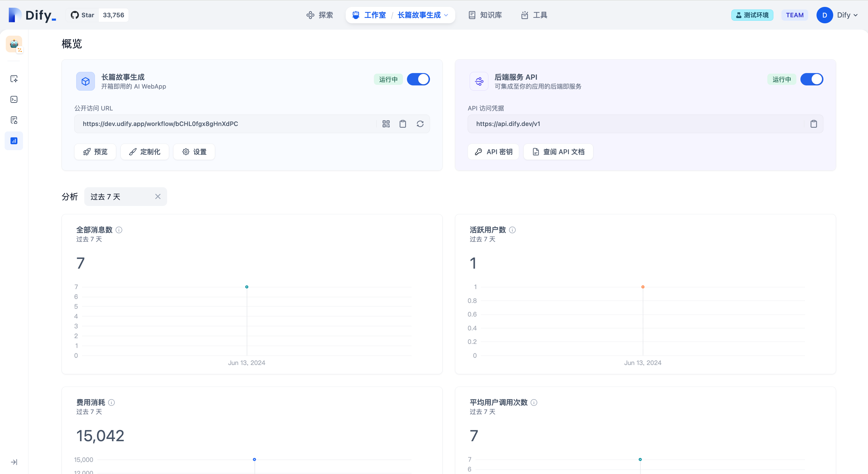Open the logs icon in left sidebar
The width and height of the screenshot is (868, 474).
click(14, 120)
